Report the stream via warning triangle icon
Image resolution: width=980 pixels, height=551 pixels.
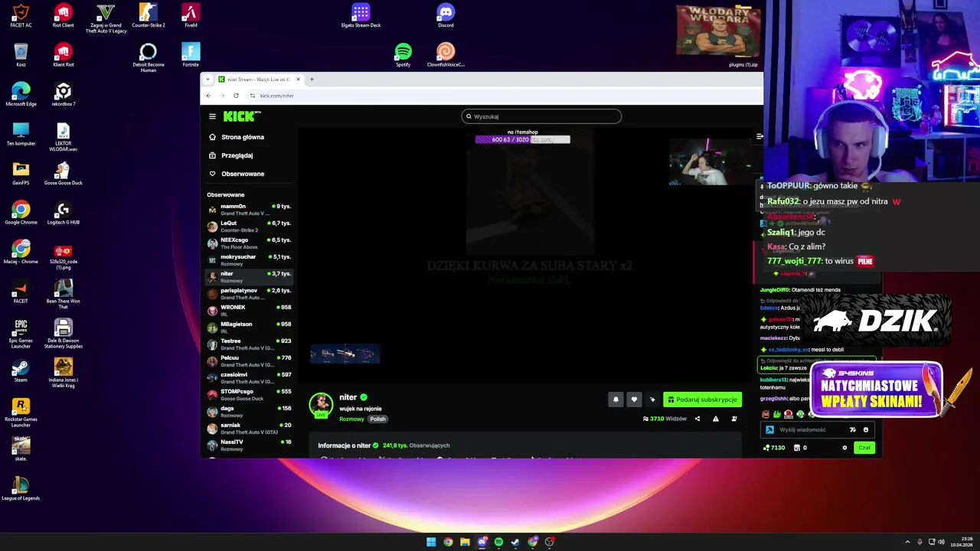tap(716, 419)
